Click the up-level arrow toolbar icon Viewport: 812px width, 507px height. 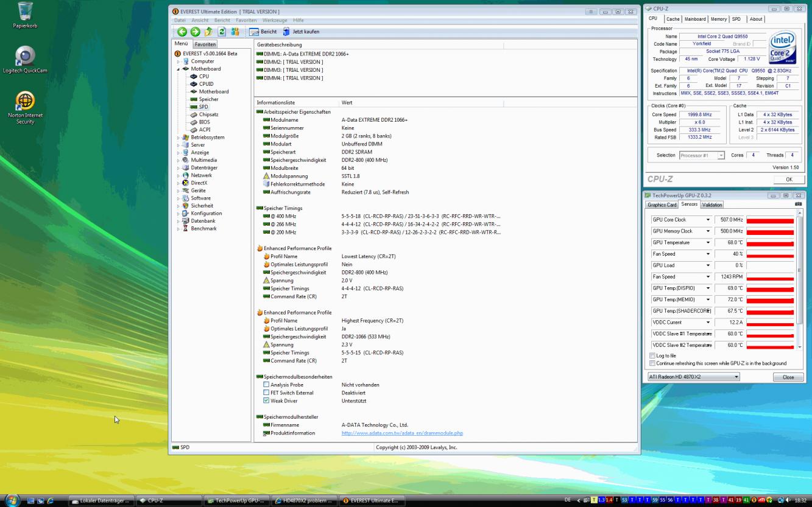click(x=208, y=32)
